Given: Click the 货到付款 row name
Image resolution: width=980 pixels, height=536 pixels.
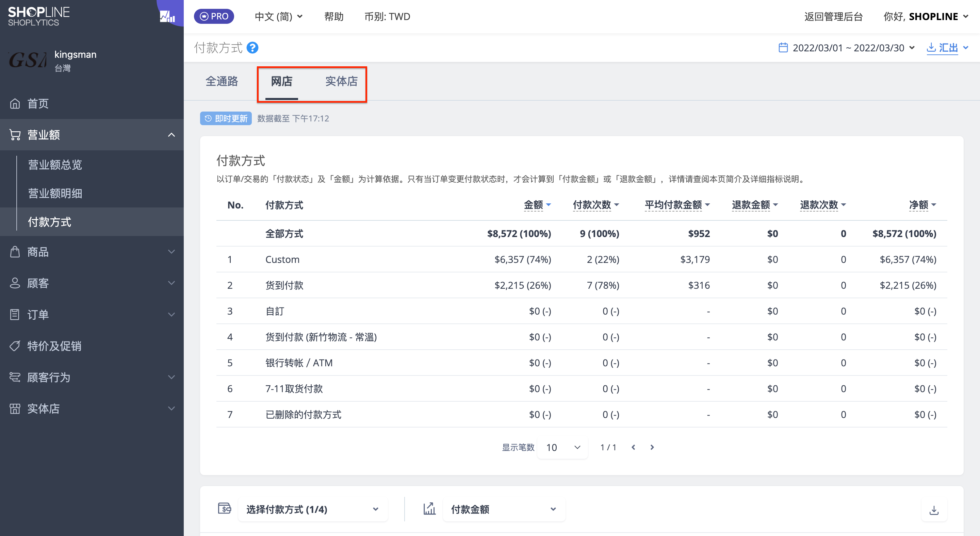Looking at the screenshot, I should click(x=284, y=285).
